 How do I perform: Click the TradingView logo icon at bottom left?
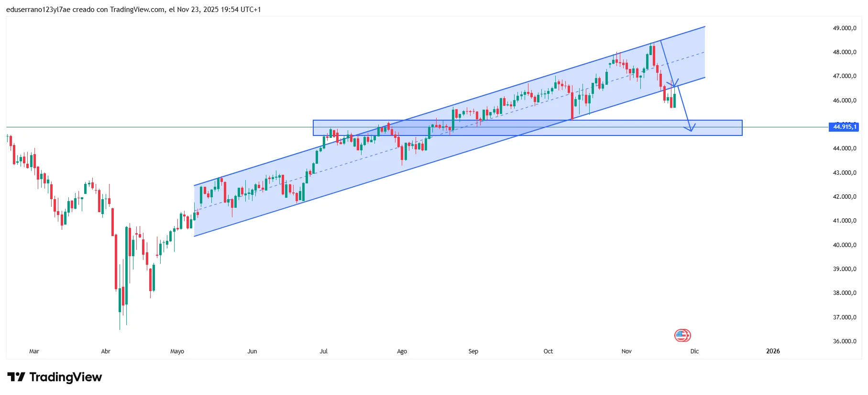tap(16, 377)
